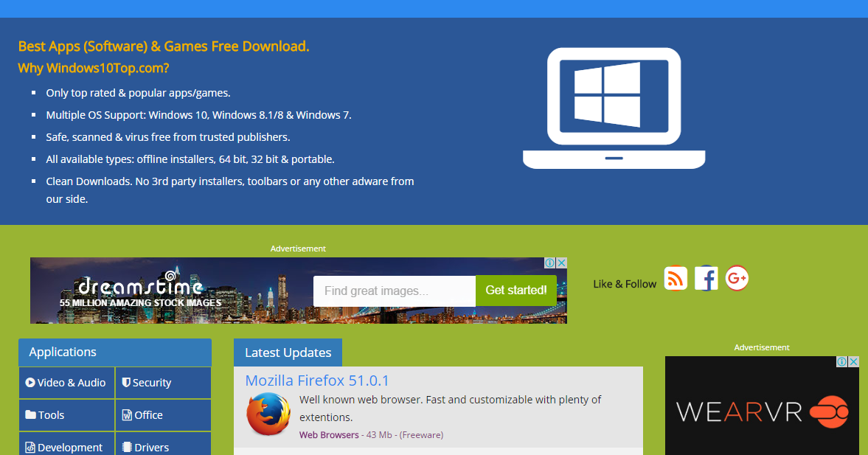Viewport: 868px width, 455px height.
Task: Click the Find great images search field
Action: coord(394,291)
